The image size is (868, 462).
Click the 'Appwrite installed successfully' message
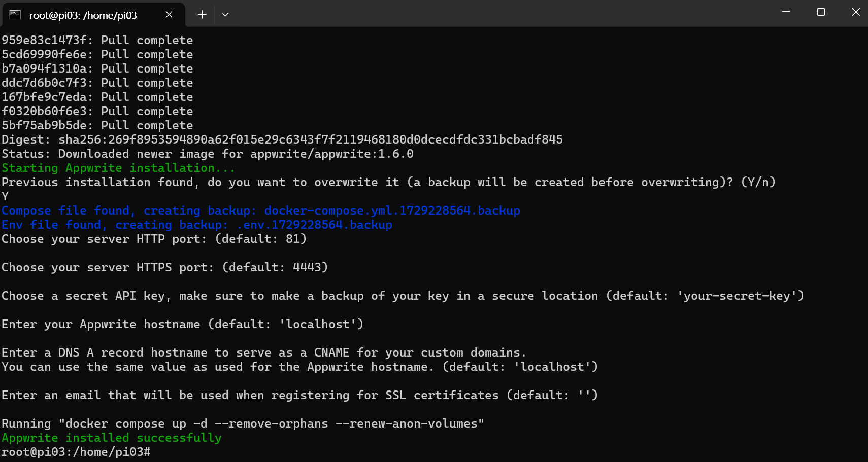[112, 438]
